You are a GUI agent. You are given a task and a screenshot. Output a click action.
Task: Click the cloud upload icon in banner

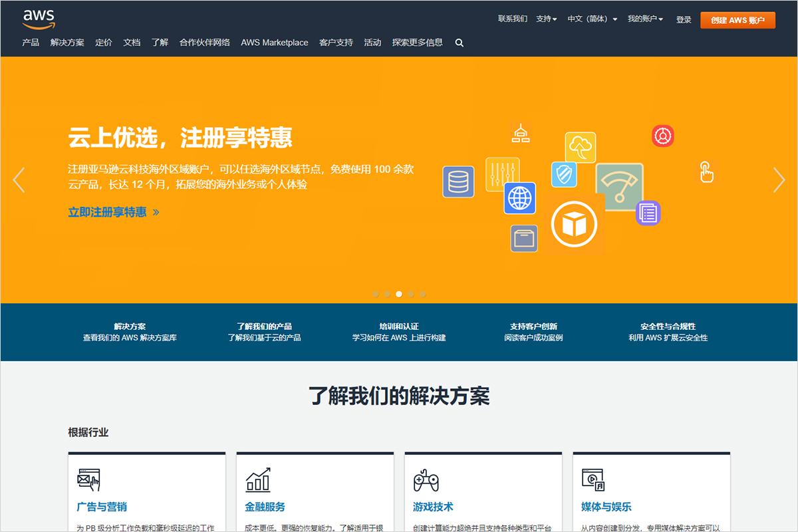tap(581, 148)
